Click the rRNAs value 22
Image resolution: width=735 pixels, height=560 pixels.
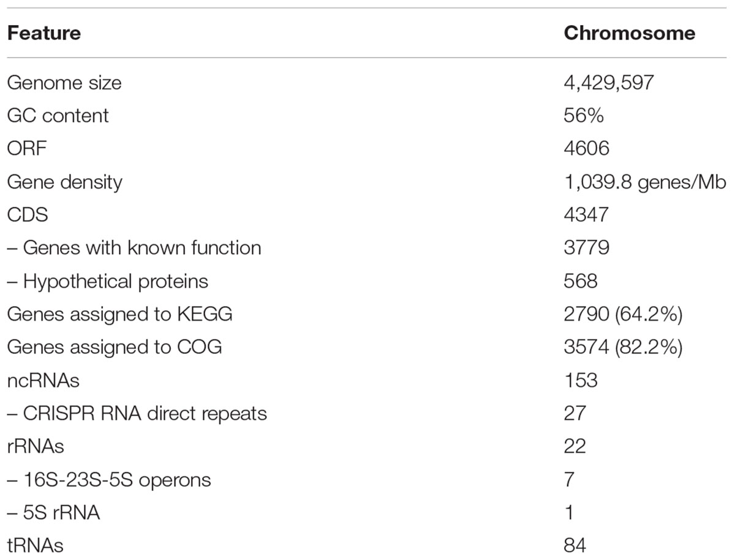pos(575,446)
